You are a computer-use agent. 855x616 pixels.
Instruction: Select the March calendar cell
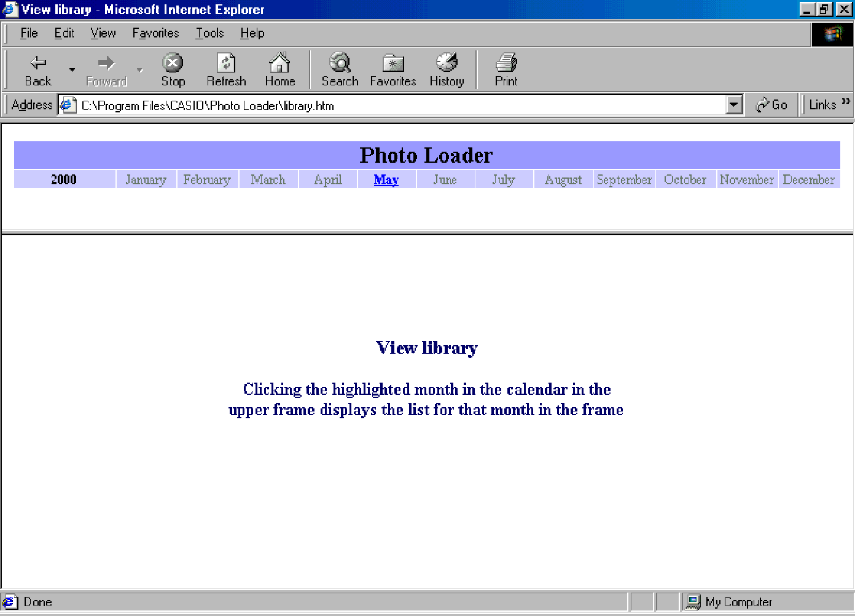point(268,179)
